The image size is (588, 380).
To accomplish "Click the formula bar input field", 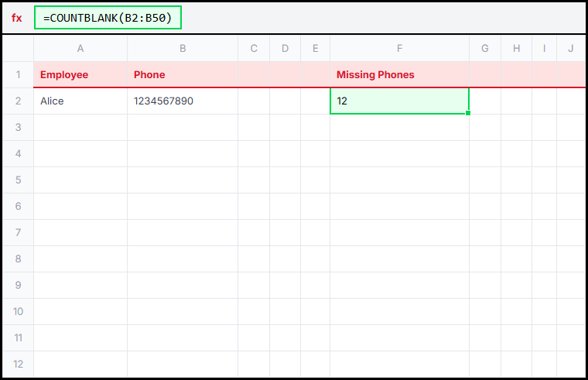I will (108, 18).
